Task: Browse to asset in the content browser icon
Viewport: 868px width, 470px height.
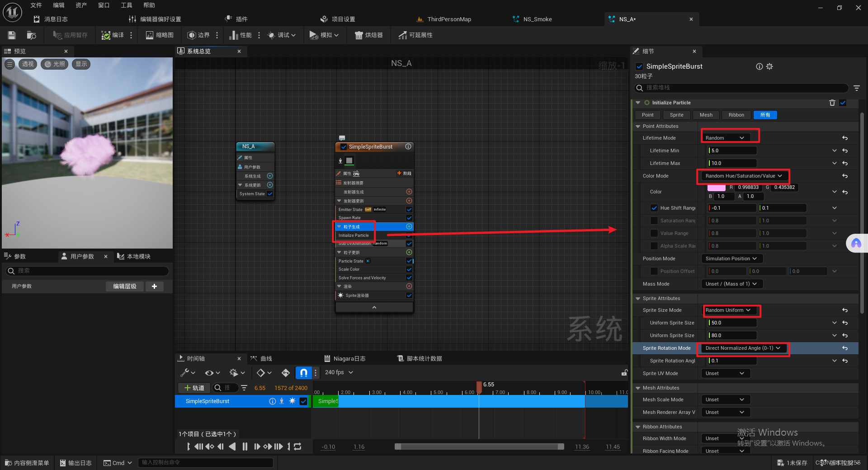Action: [32, 35]
